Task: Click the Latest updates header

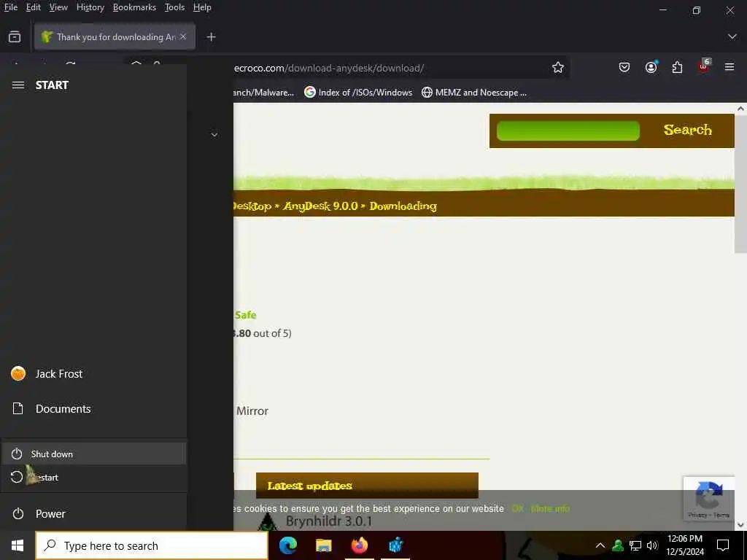Action: (367, 485)
